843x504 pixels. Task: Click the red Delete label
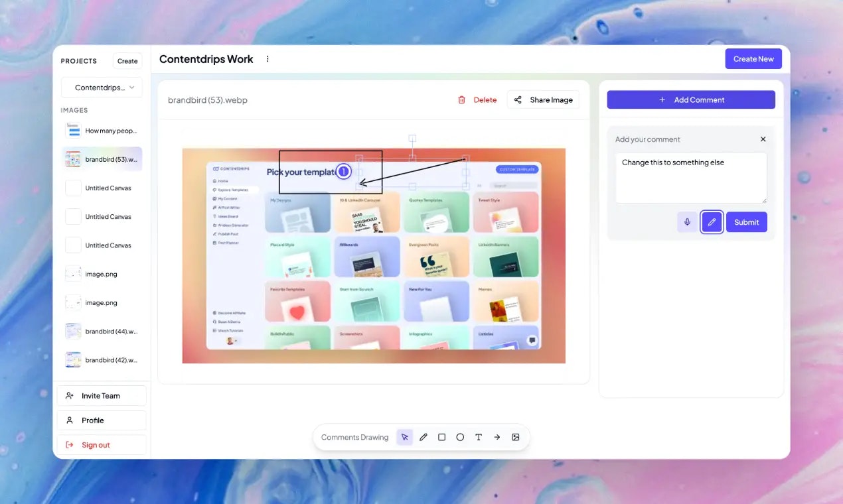coord(485,100)
